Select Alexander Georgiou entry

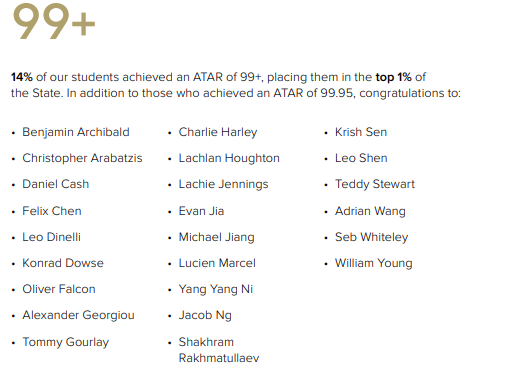pyautogui.click(x=78, y=315)
